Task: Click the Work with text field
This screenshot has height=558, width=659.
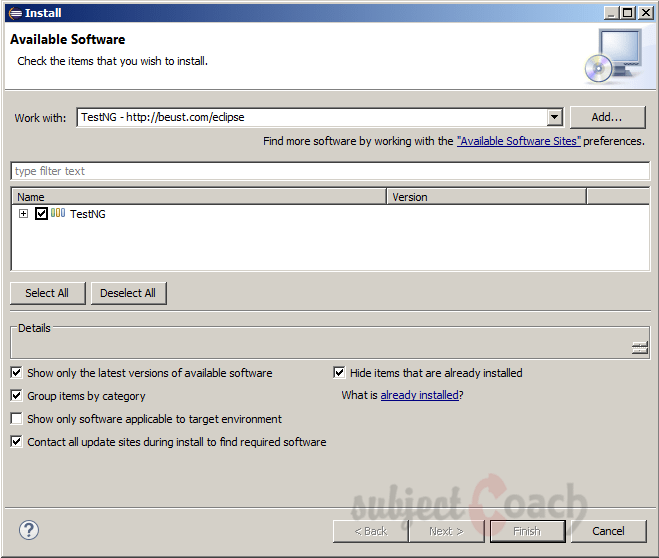Action: click(x=312, y=117)
